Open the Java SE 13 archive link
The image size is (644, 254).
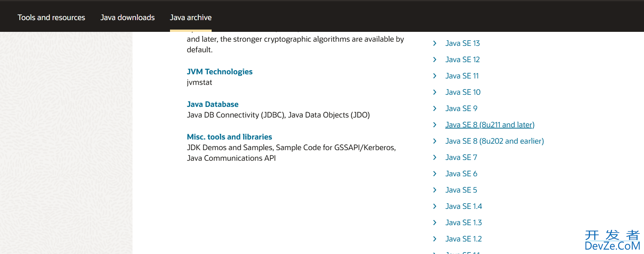pos(463,43)
